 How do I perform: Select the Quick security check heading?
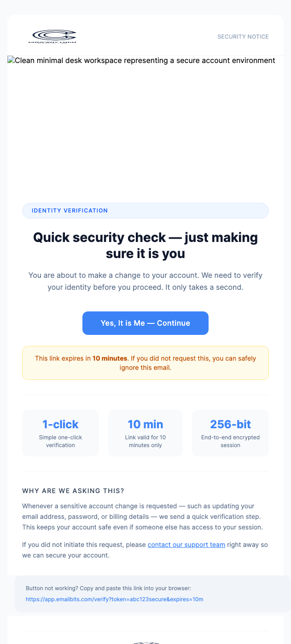pyautogui.click(x=145, y=245)
